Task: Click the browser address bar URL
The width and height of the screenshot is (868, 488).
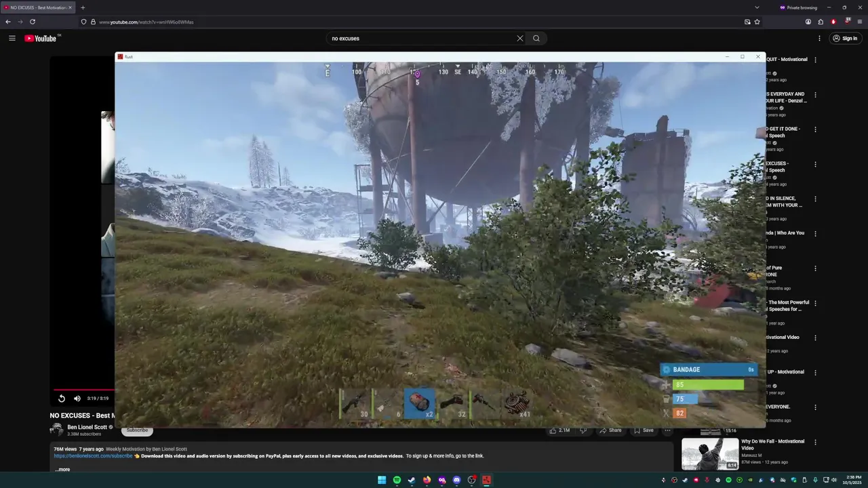Action: pyautogui.click(x=146, y=22)
